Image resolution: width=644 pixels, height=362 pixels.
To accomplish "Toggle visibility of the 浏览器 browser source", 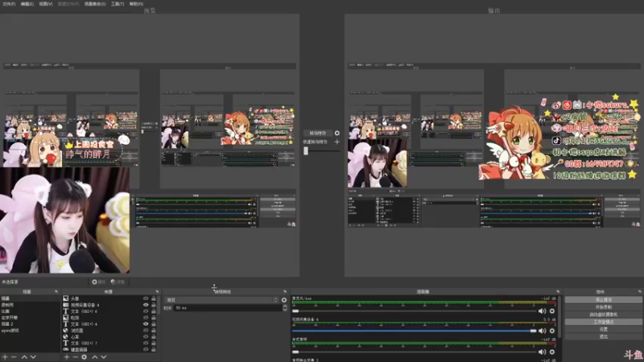I will pyautogui.click(x=146, y=331).
